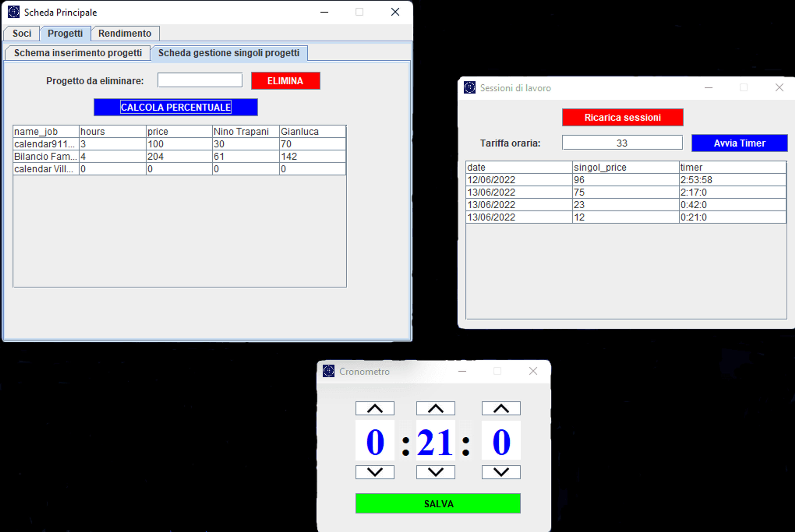795x532 pixels.
Task: Click timer cell 2:17:0
Action: (x=732, y=192)
